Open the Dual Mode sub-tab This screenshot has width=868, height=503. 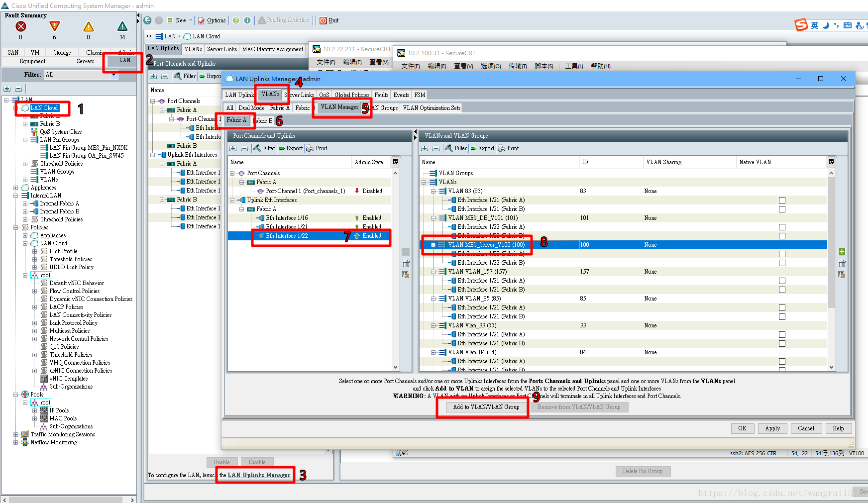(251, 108)
